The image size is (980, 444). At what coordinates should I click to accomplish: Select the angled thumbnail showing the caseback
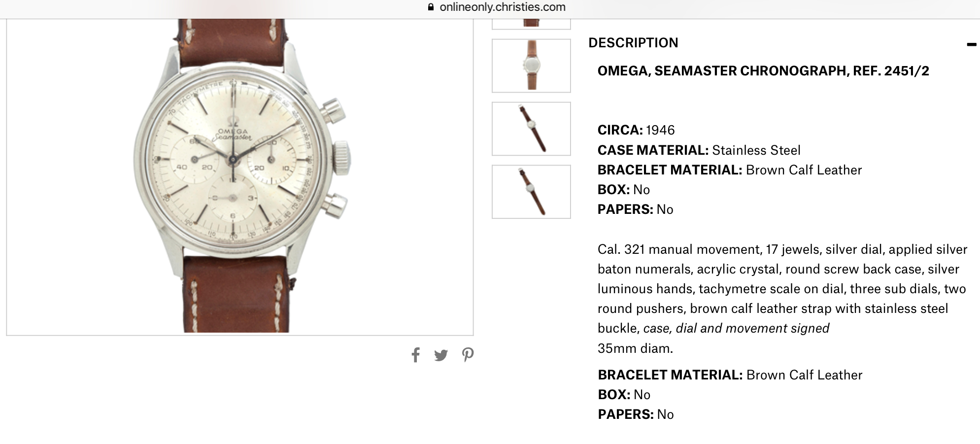531,192
